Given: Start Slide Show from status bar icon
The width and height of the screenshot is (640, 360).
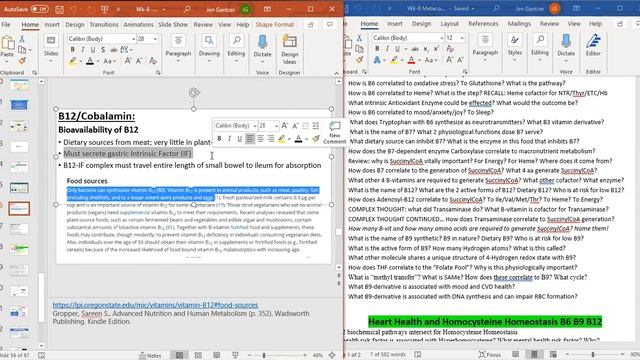Looking at the screenshot, I should click(x=235, y=355).
